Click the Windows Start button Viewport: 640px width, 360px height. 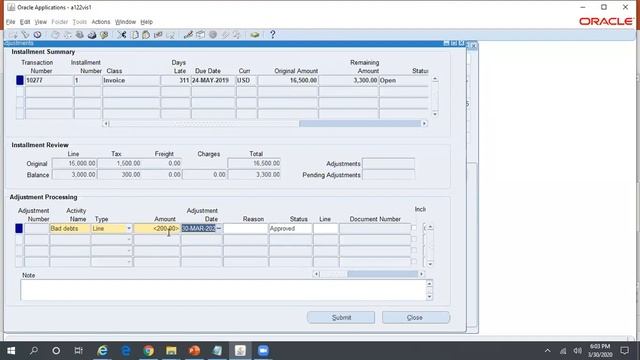11,350
